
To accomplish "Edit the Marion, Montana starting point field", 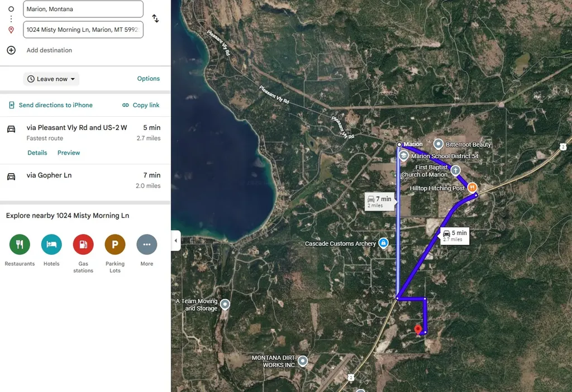I will pos(83,9).
